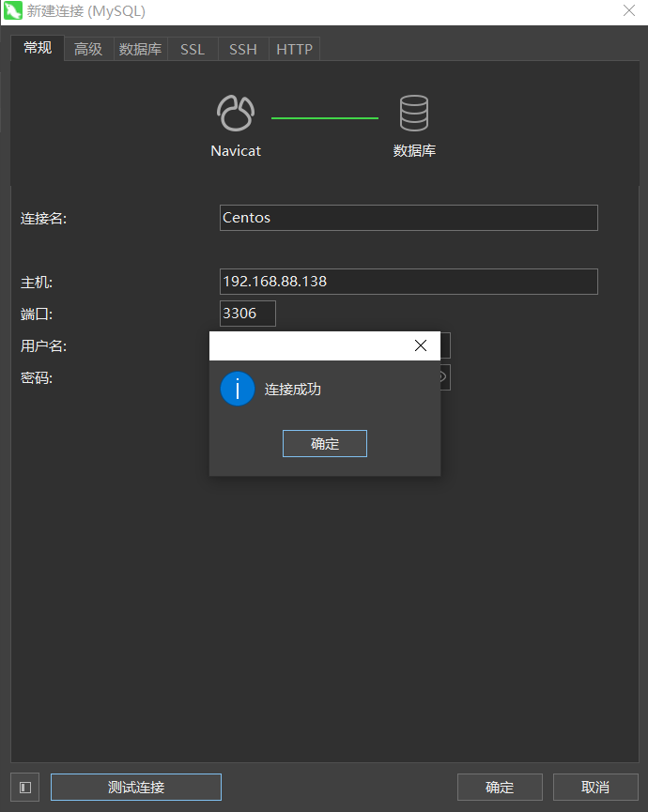Toggle the side panel icon at bottom left

click(24, 788)
